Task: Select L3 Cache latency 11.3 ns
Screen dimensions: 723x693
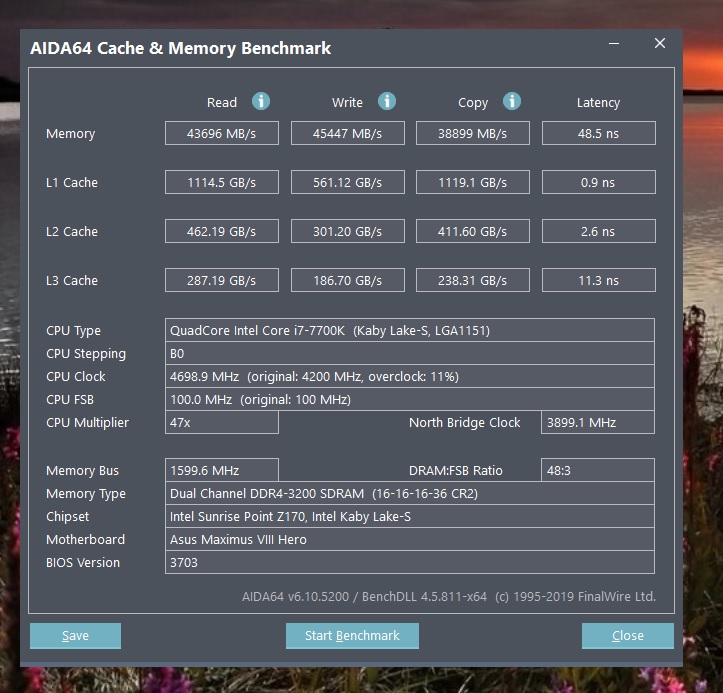Action: (x=599, y=280)
